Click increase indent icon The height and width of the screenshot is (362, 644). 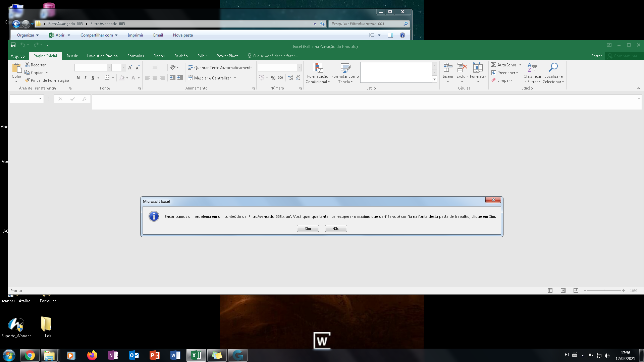pos(180,78)
